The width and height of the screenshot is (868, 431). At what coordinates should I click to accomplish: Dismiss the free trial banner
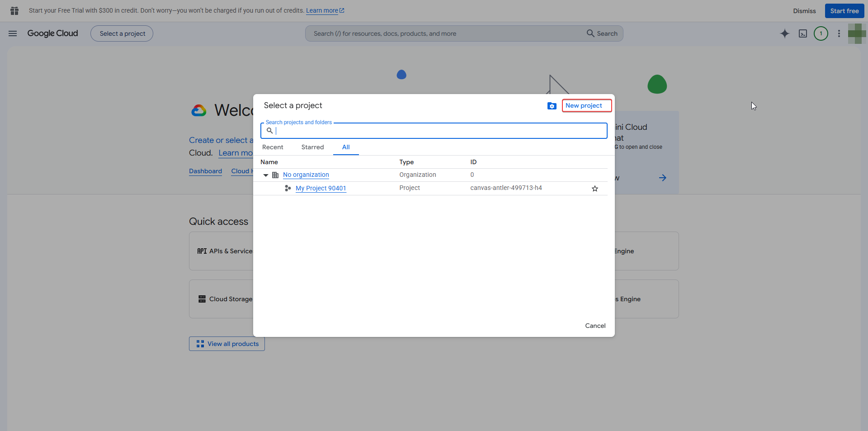(804, 11)
